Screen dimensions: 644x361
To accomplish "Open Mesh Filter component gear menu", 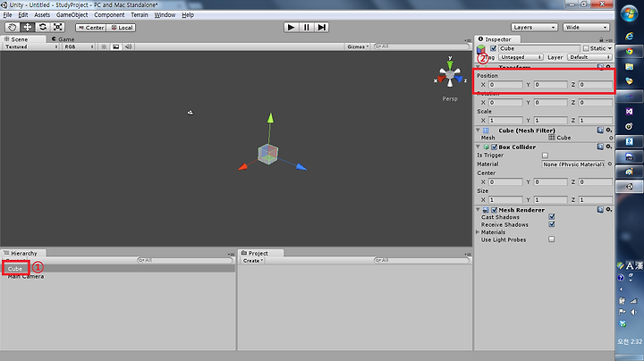I will point(609,130).
